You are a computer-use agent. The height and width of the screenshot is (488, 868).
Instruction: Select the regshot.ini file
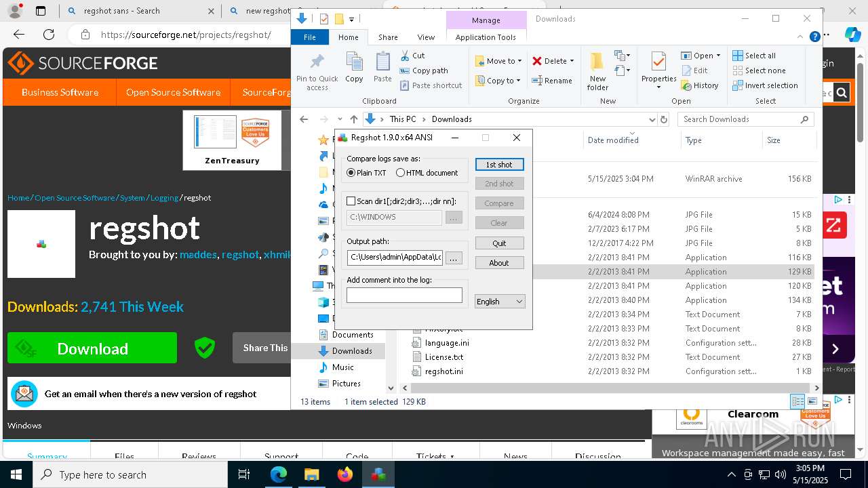[x=443, y=371]
